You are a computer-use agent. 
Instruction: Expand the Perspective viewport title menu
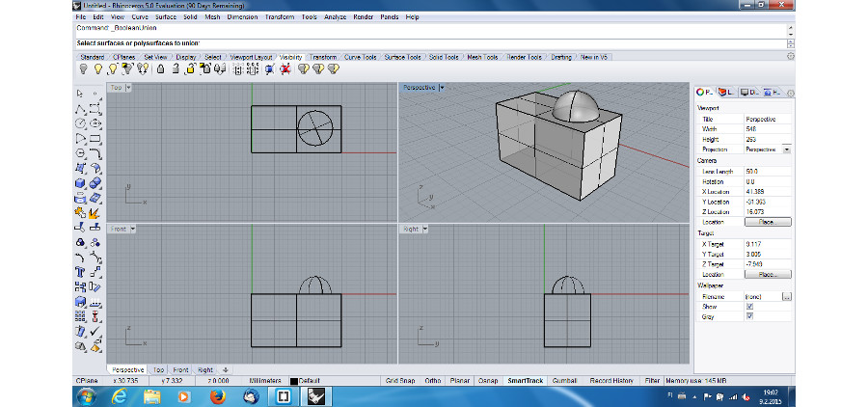(441, 87)
